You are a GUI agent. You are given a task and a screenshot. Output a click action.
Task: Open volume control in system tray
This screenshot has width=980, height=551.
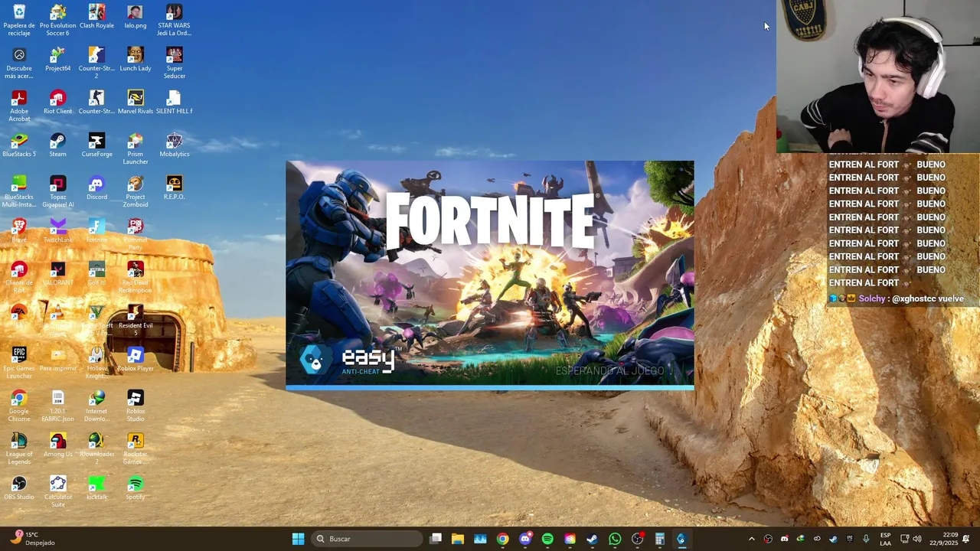tap(917, 539)
